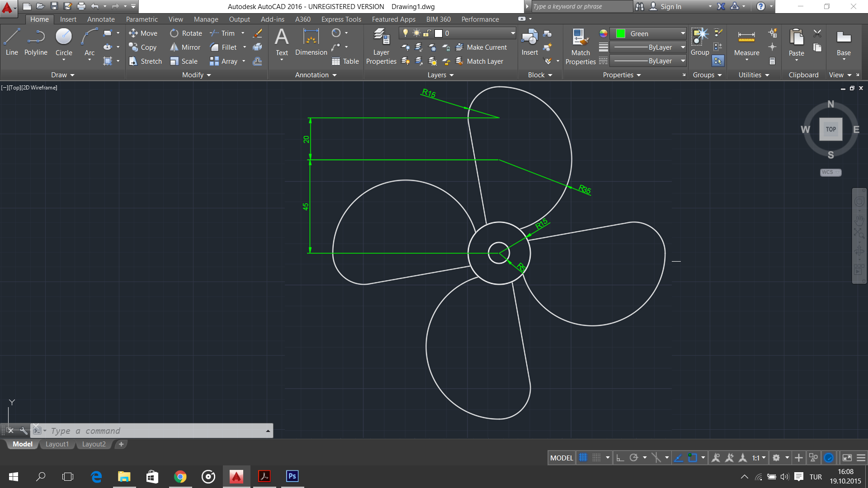Toggle the Layer Properties visibility
Screen dimensions: 868x488
click(x=381, y=47)
